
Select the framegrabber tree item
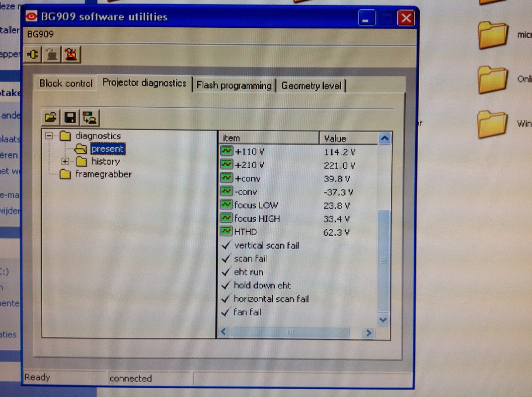point(103,174)
